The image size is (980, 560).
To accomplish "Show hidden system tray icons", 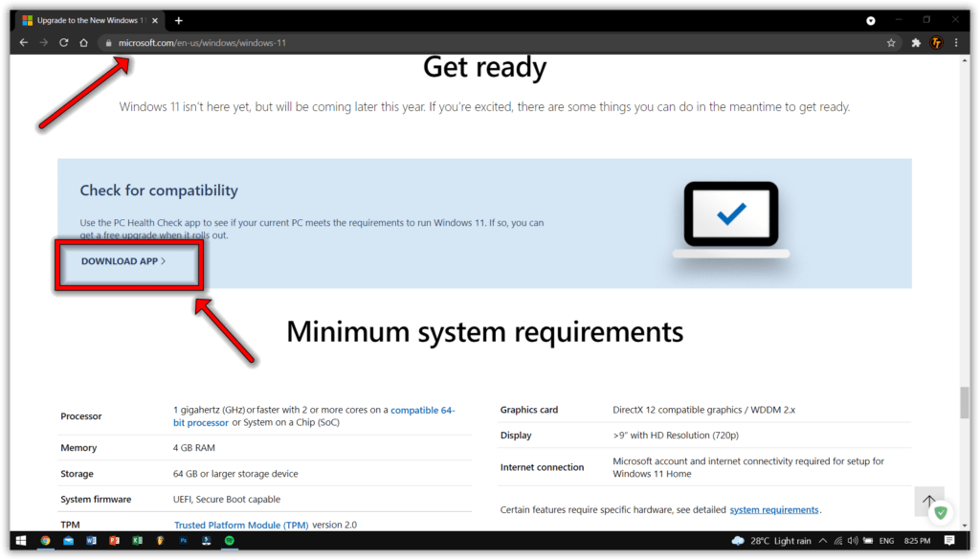I will click(823, 541).
